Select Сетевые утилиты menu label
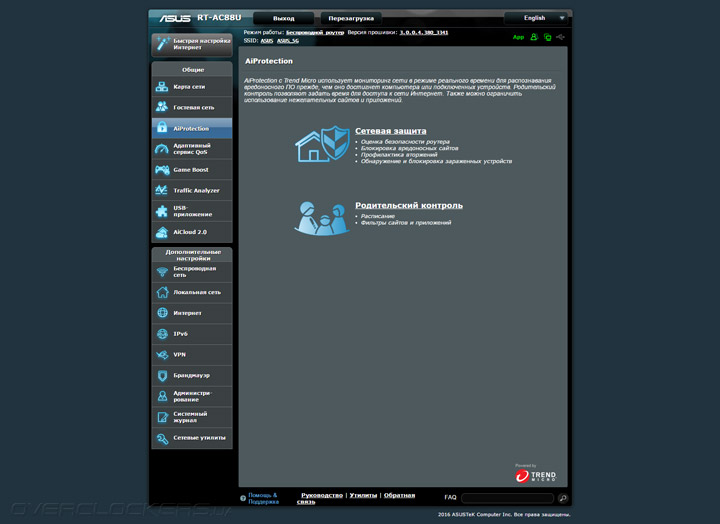This screenshot has width=720, height=524. click(x=199, y=438)
